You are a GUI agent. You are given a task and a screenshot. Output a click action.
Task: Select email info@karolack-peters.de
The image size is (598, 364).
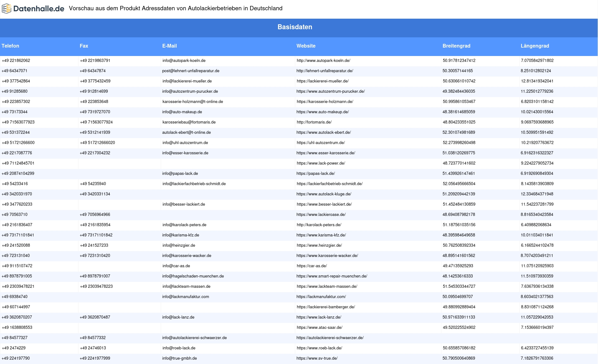click(x=184, y=225)
